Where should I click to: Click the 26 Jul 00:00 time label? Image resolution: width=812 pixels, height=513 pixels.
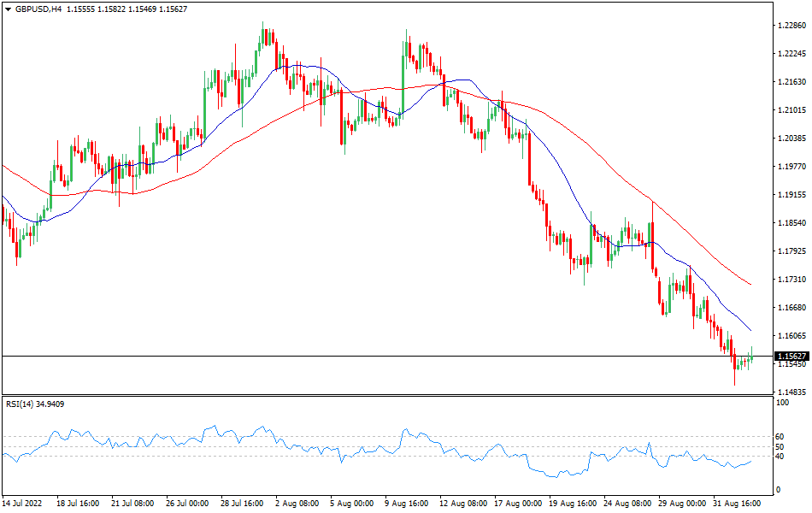[x=187, y=504]
